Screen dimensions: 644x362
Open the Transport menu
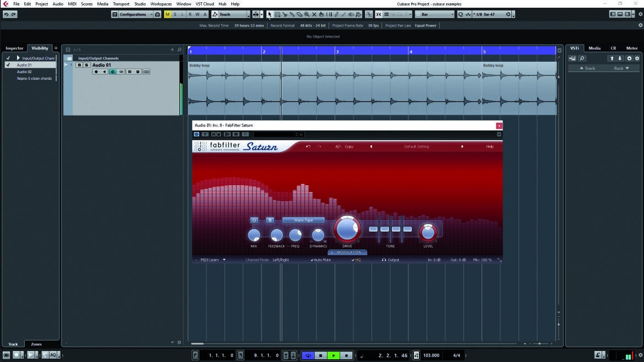click(121, 4)
